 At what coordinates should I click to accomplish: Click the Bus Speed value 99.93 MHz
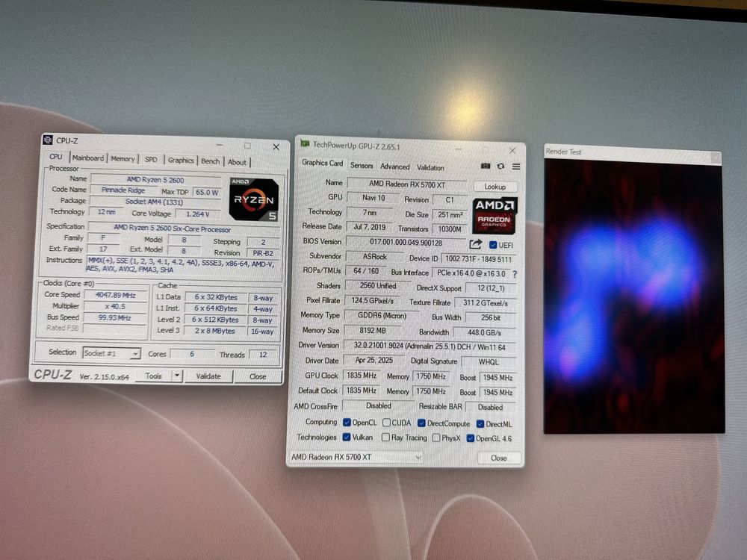(x=115, y=317)
